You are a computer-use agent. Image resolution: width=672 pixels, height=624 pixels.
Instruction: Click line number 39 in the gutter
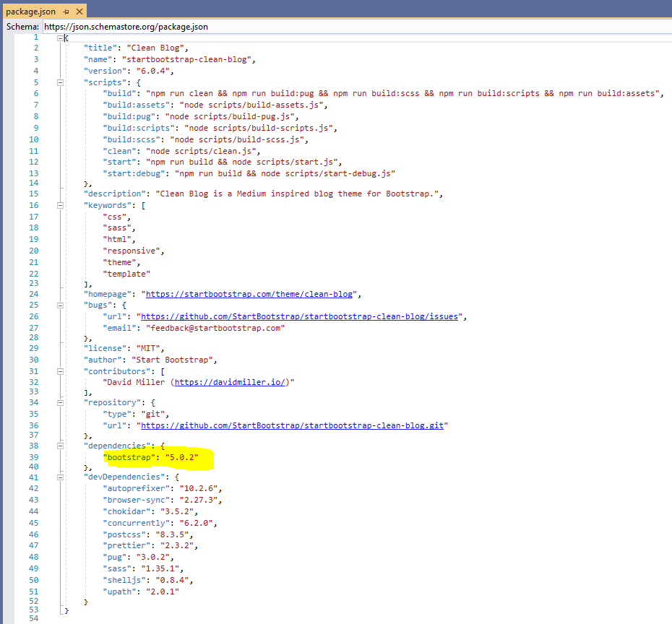pos(34,457)
